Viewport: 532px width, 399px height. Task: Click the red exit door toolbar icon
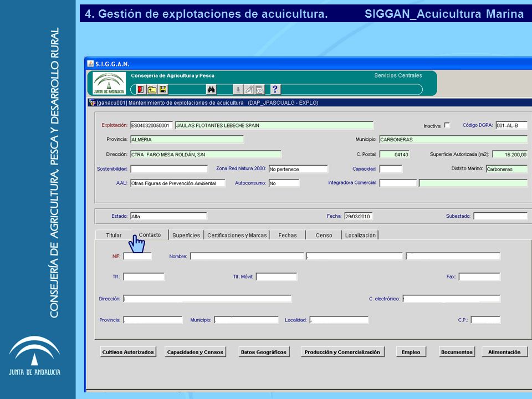point(140,90)
